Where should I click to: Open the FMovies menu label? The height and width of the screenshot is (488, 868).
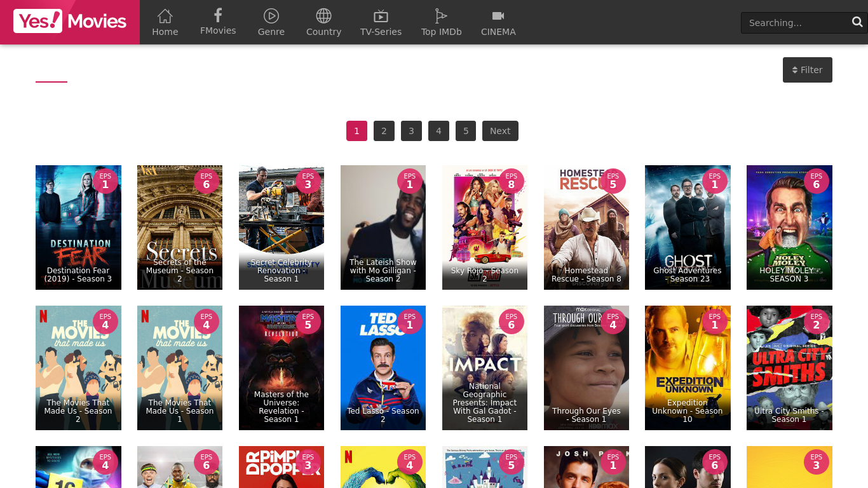(218, 30)
